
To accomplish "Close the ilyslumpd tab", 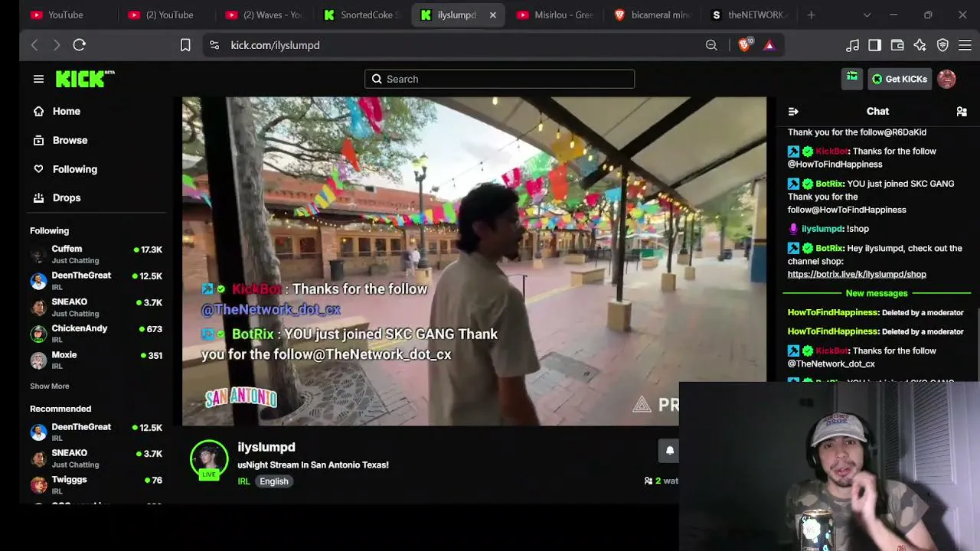I will (x=492, y=15).
